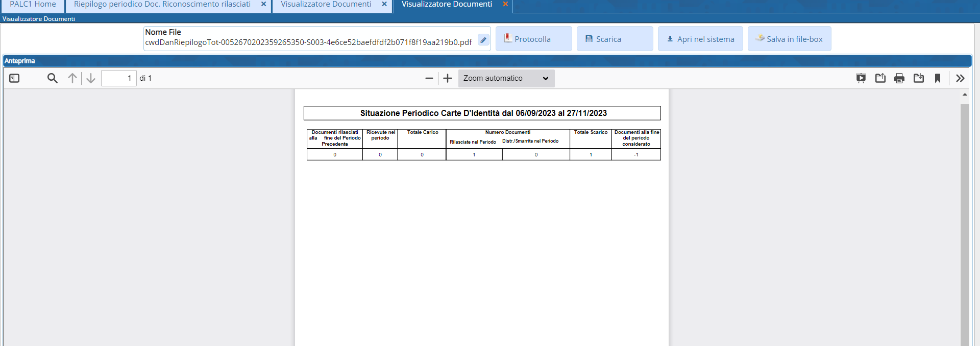Open the PDF viewer tools menu
The height and width of the screenshot is (346, 980).
point(960,78)
